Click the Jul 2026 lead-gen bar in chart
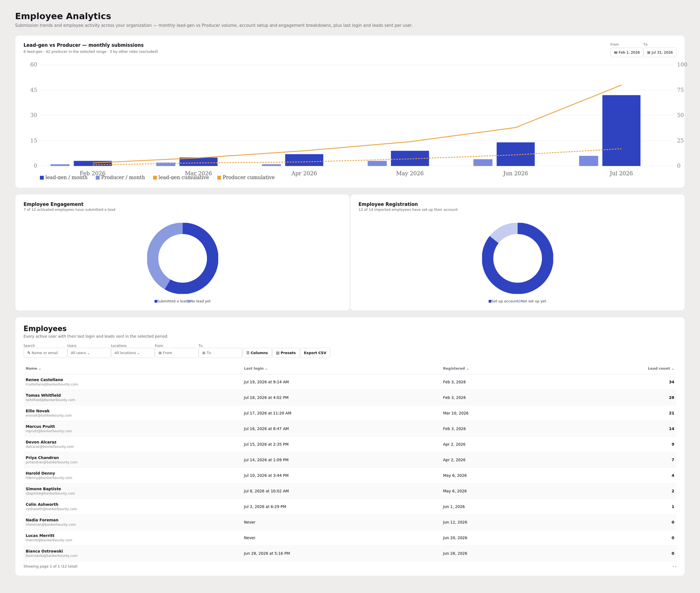The image size is (700, 593). tap(621, 131)
